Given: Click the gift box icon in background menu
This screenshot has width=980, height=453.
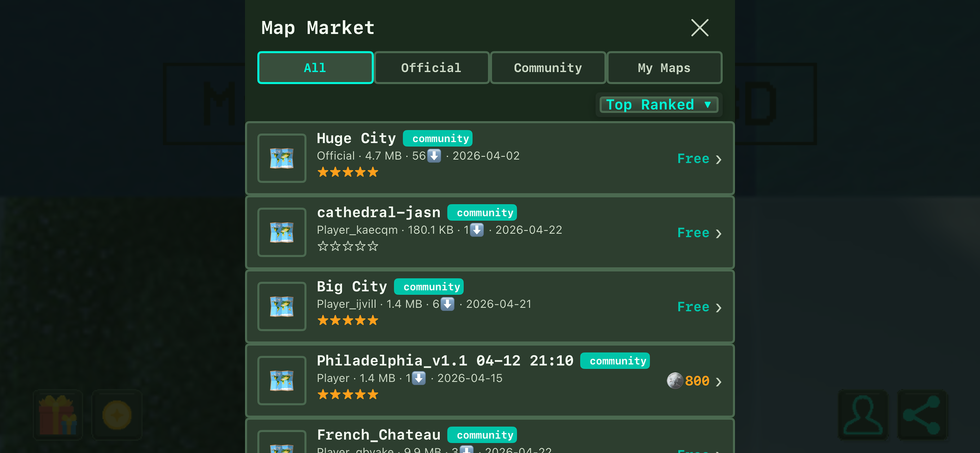Looking at the screenshot, I should pos(58,415).
